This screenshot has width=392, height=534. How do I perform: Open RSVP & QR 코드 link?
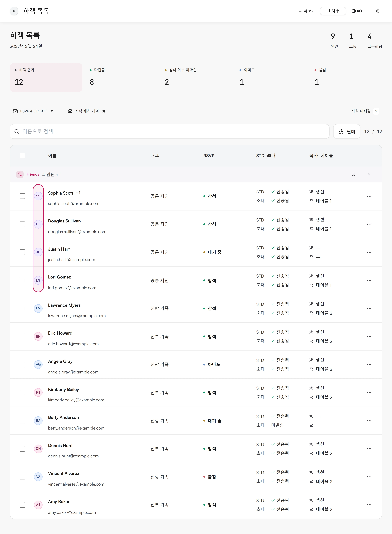33,111
